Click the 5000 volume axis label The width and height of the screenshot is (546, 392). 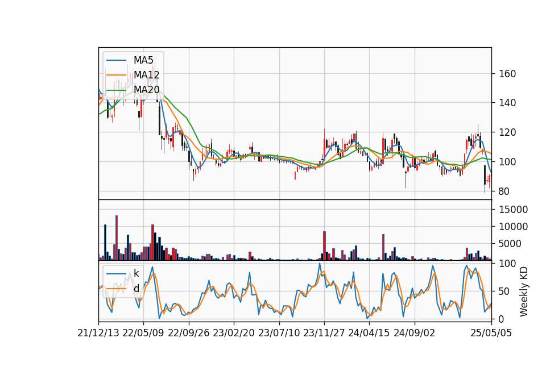coord(510,244)
